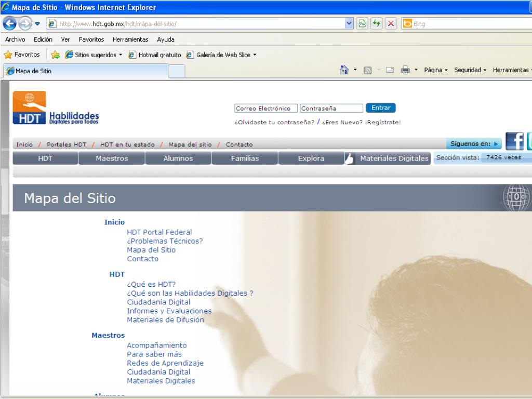Screen dimensions: 532x399
Task: Click the thumbs-up icon beside Materiales Digitales
Action: coord(350,158)
